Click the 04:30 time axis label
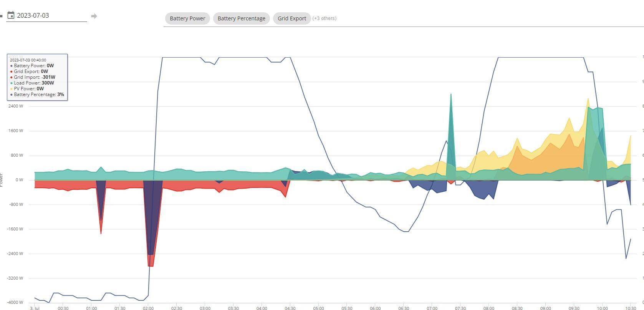The image size is (644, 310). (290, 308)
